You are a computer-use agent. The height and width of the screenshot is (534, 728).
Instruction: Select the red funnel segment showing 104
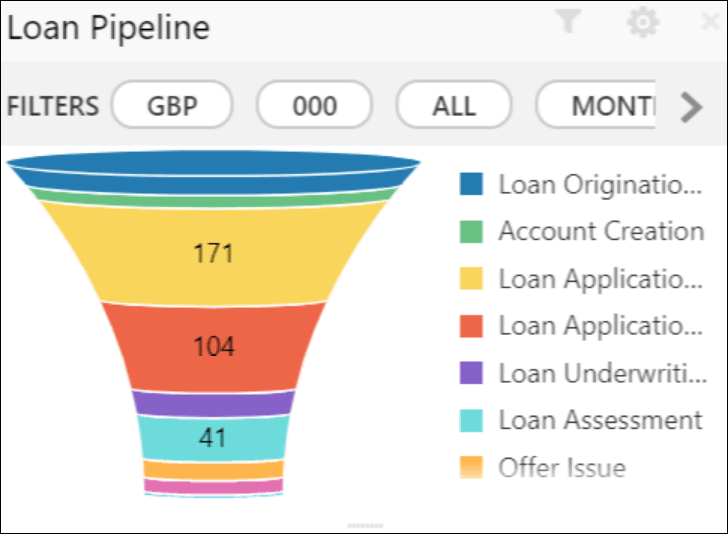pos(213,346)
